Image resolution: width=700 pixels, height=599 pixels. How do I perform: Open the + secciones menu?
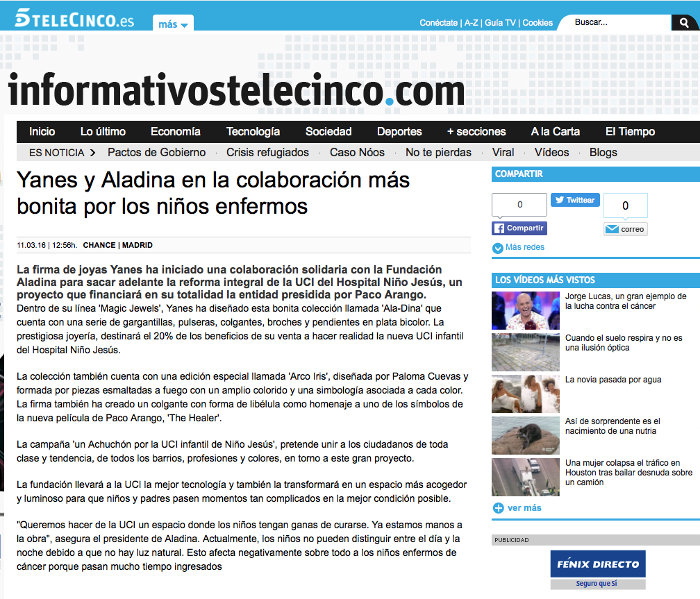[x=476, y=132]
